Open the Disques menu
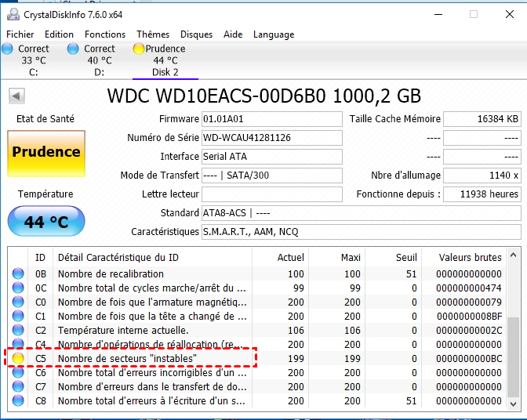The width and height of the screenshot is (527, 420). click(x=197, y=34)
